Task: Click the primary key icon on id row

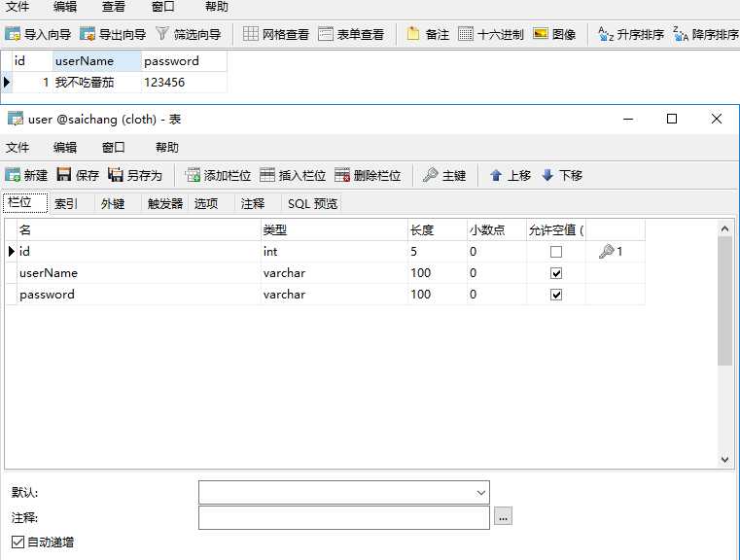Action: [607, 252]
